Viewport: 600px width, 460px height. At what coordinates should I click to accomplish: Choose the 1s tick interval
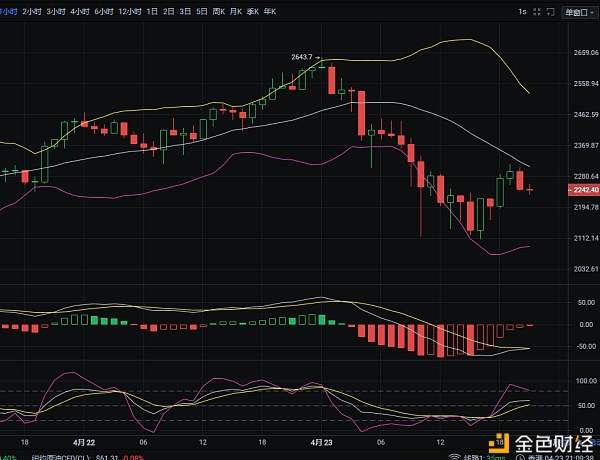tap(522, 12)
